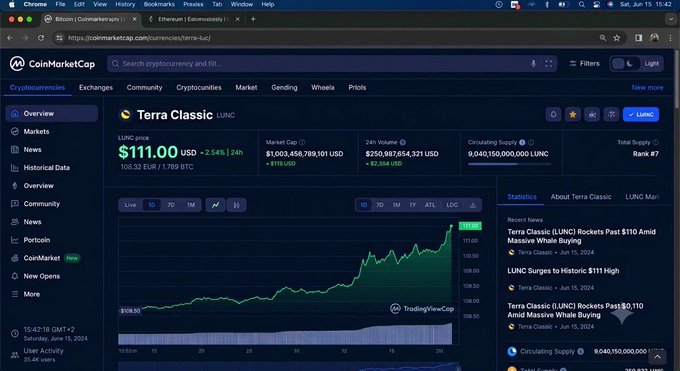Click the star favorite icon for Terra Classic
This screenshot has width=680, height=371.
click(x=572, y=115)
